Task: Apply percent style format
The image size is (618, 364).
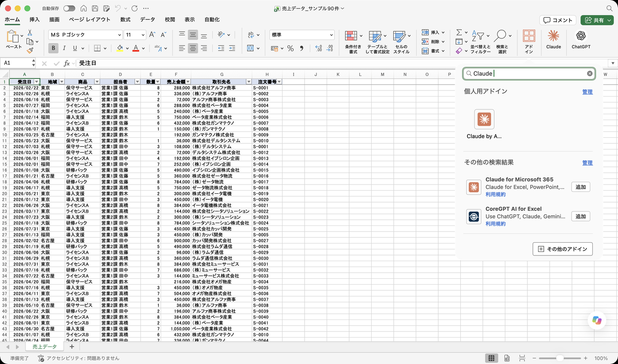Action: (290, 49)
